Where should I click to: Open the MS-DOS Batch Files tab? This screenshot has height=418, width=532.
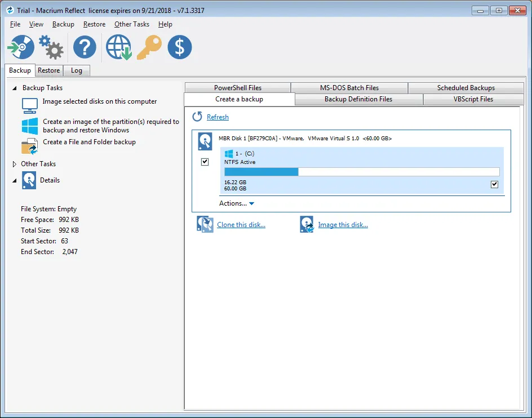pos(349,87)
